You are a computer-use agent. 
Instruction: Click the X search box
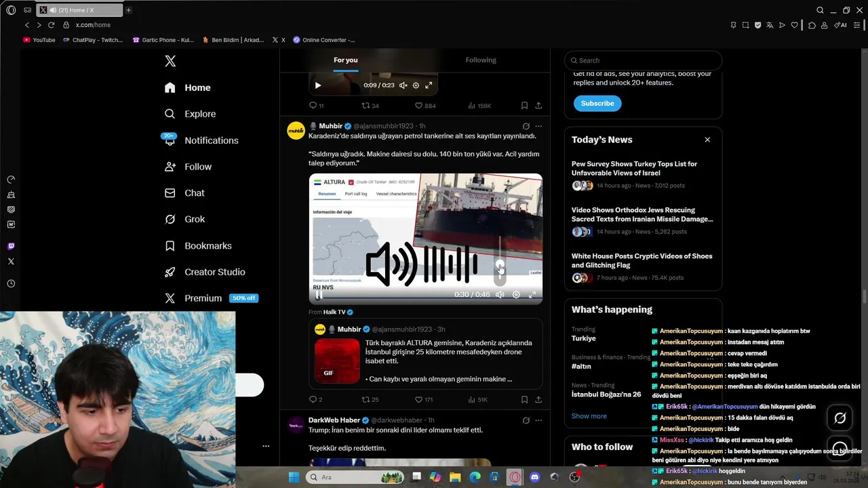(643, 60)
